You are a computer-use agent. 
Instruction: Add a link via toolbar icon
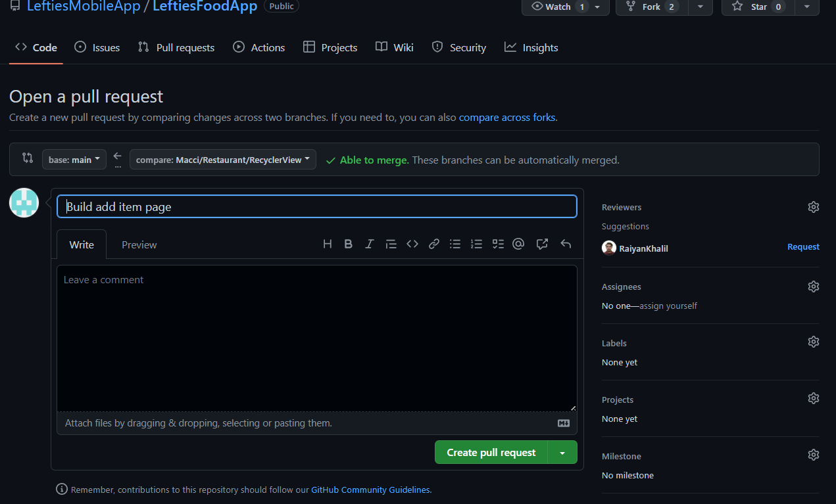pos(434,244)
